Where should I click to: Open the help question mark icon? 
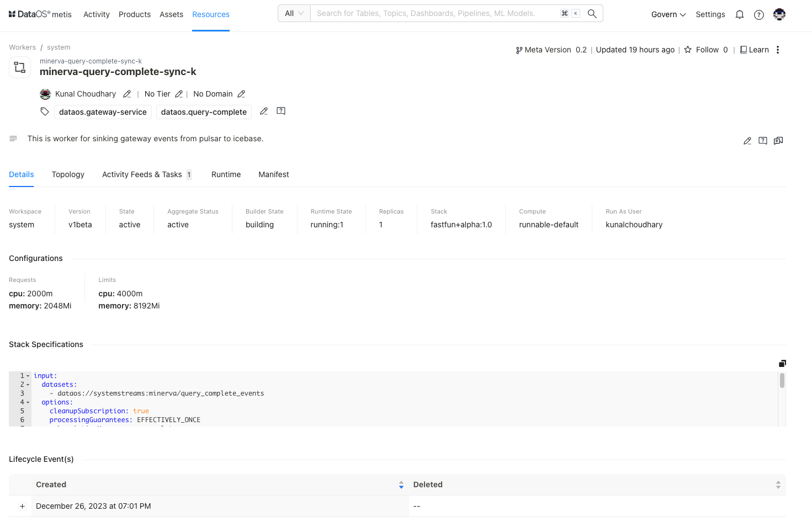pos(759,15)
